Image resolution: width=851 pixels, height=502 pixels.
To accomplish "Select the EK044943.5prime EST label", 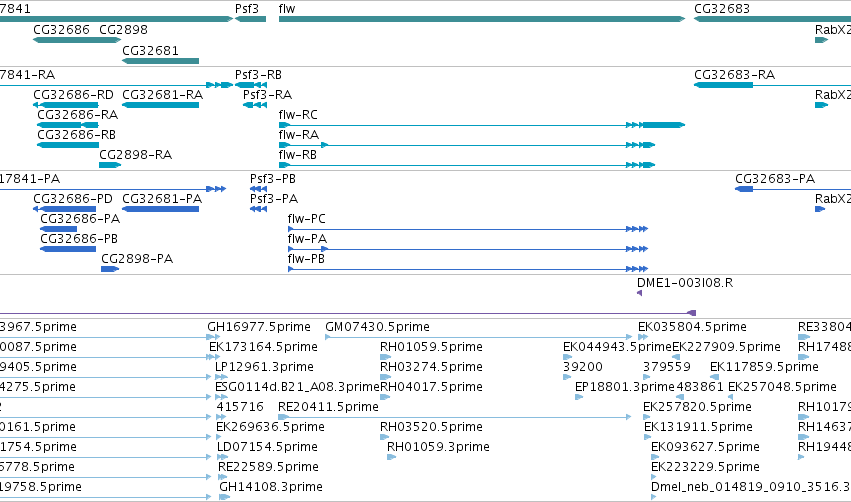I will point(617,347).
